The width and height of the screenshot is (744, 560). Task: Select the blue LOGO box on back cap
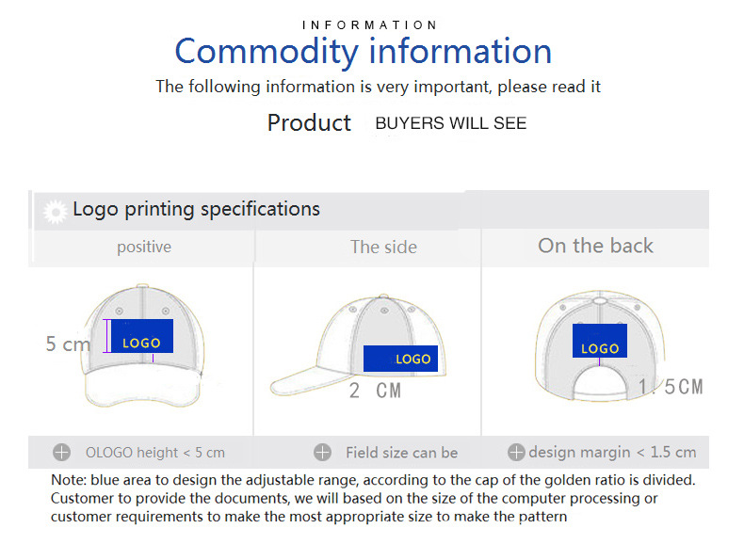[x=600, y=341]
